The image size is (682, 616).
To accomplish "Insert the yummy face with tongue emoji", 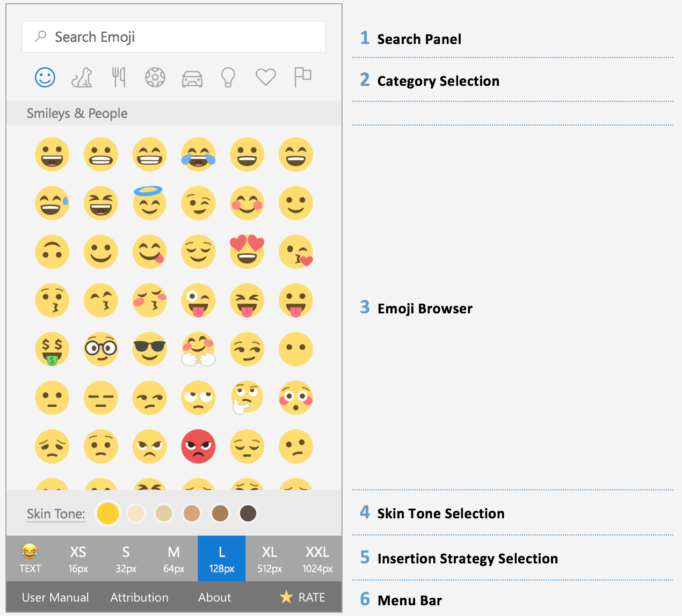I will coord(149,252).
